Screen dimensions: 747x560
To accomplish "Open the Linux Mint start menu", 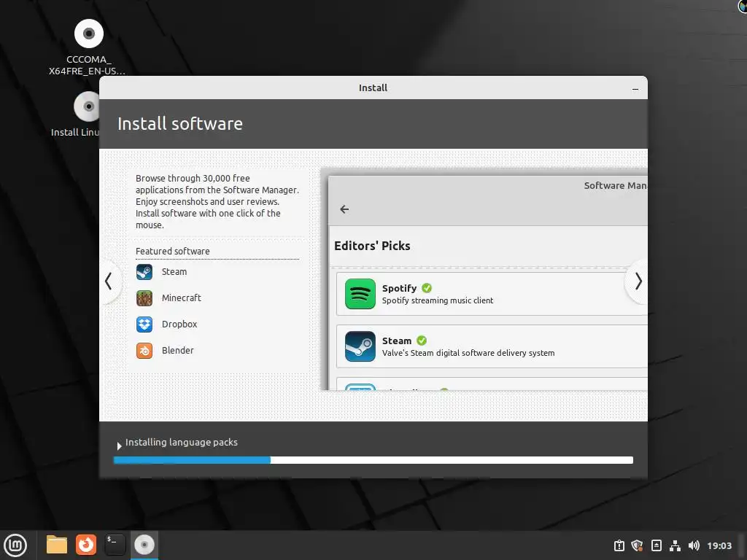I will (x=15, y=545).
